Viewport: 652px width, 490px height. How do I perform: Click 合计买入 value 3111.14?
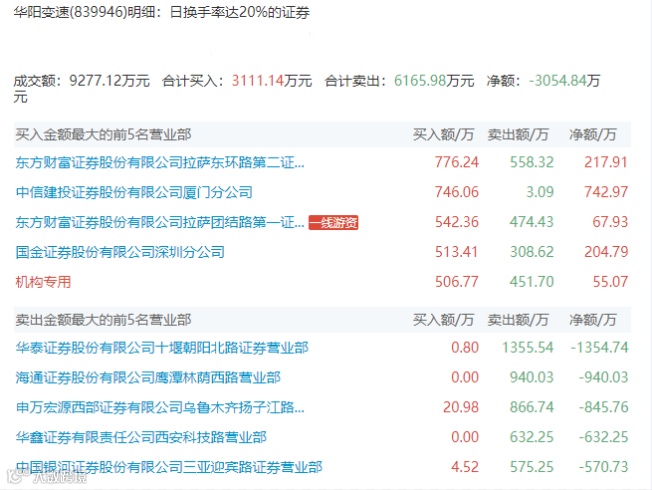pos(258,80)
